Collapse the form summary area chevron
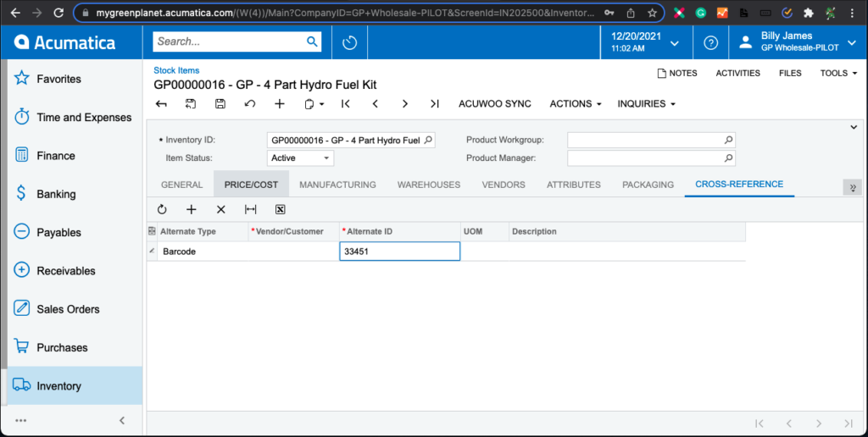The image size is (868, 437). point(854,128)
